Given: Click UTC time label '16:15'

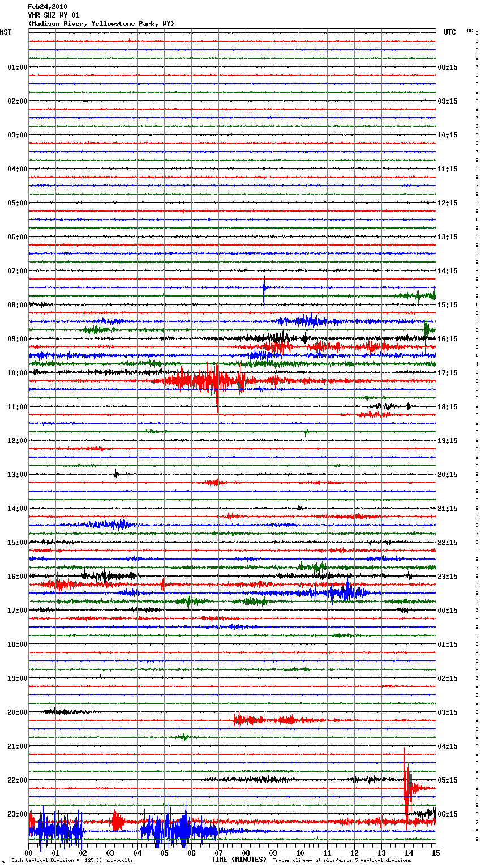Looking at the screenshot, I should coord(448,339).
